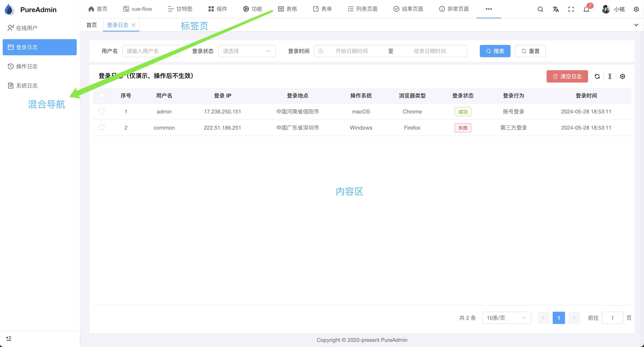Screen dimensions: 644x347
Task: Expand the tab bar chevron menu
Action: (x=636, y=25)
